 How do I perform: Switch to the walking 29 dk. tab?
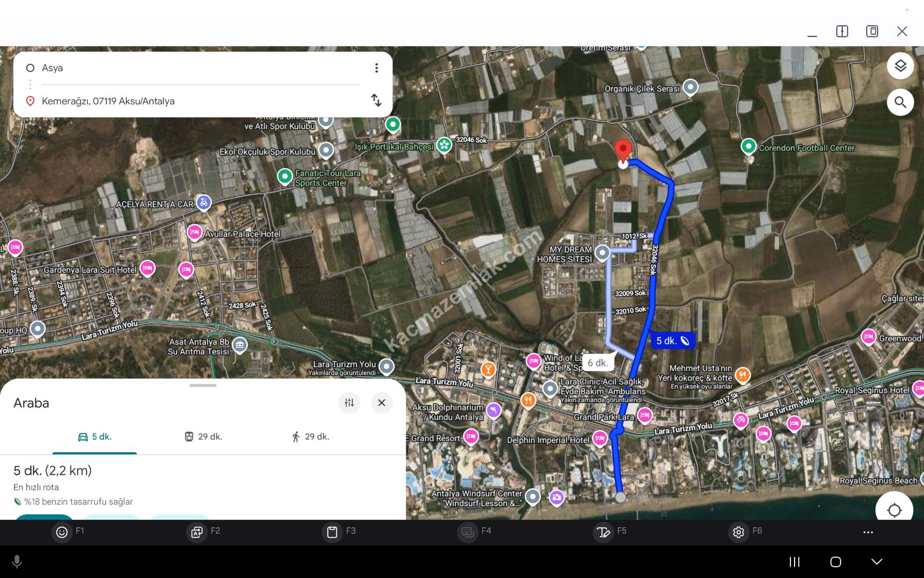pos(310,437)
